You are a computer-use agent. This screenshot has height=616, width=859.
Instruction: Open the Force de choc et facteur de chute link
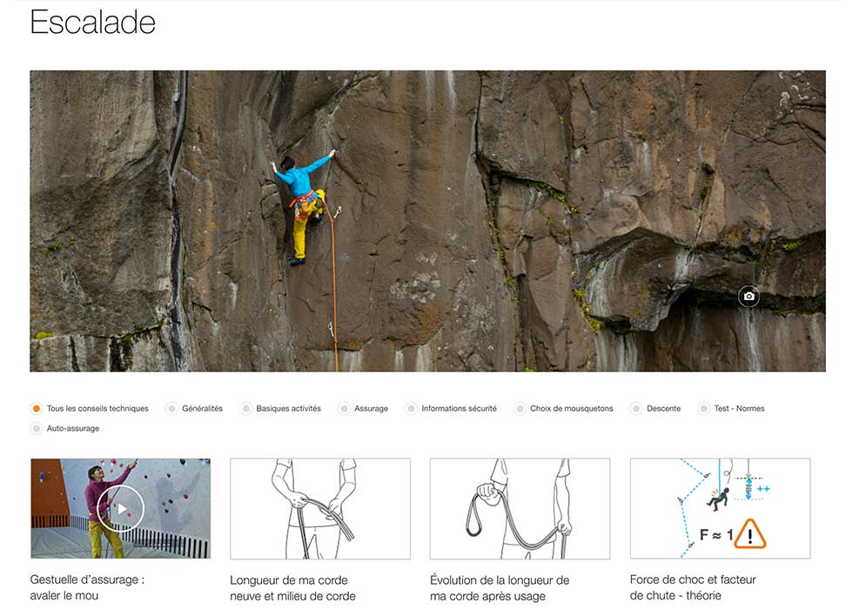coord(693,587)
